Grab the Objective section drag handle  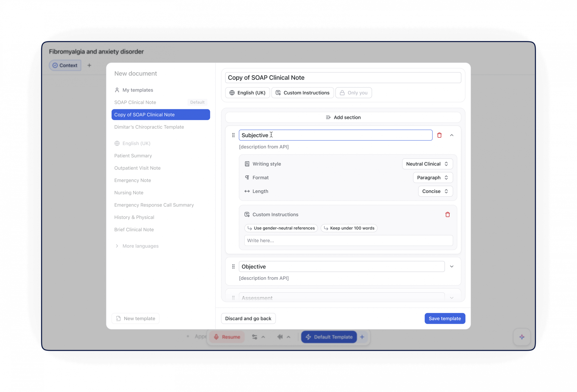click(233, 267)
